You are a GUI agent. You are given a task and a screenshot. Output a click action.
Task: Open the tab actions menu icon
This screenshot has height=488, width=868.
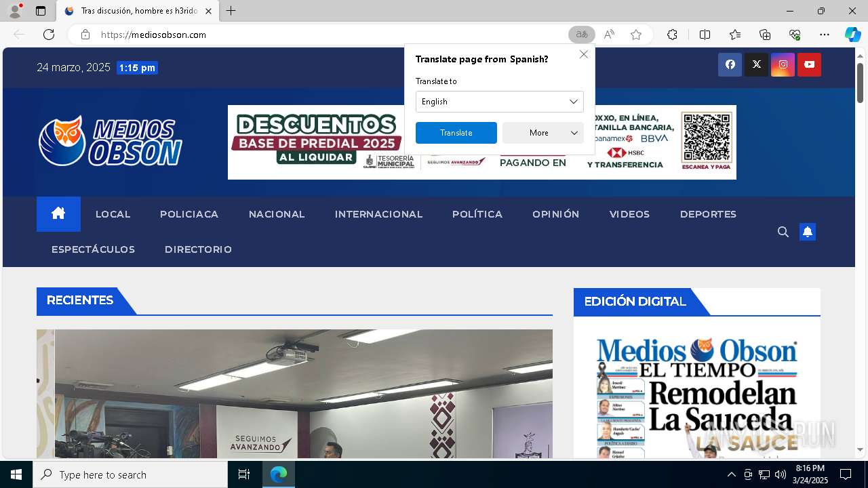(x=41, y=11)
